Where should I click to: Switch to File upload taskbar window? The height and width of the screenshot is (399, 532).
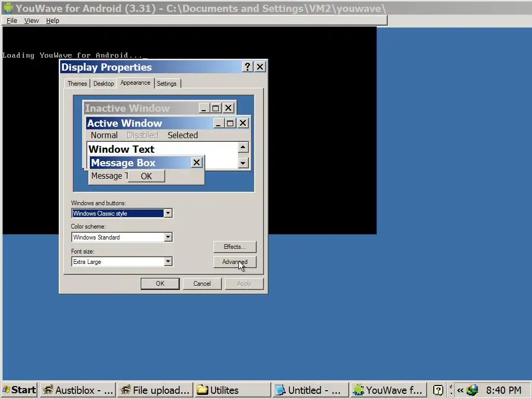point(155,390)
